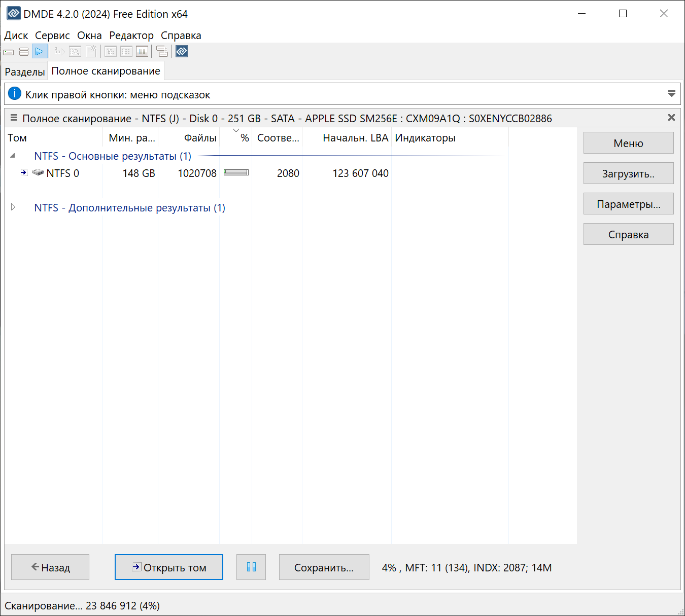Click Сохранить... button
Screen dimensions: 685x616
324,567
